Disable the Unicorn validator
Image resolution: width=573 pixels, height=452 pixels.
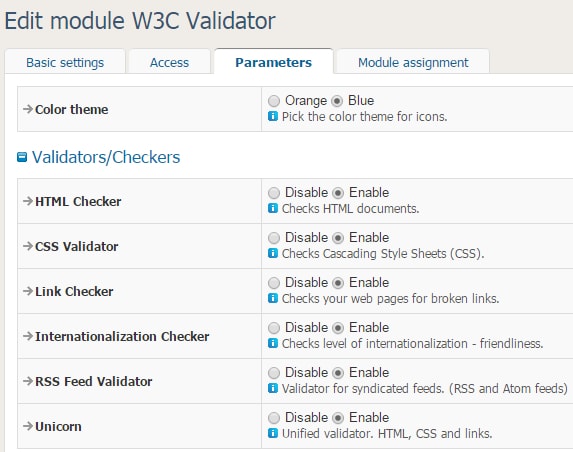point(274,418)
